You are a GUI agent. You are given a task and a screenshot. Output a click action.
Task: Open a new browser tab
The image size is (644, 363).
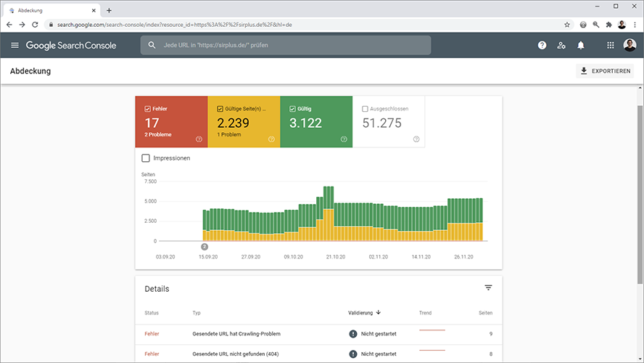109,10
